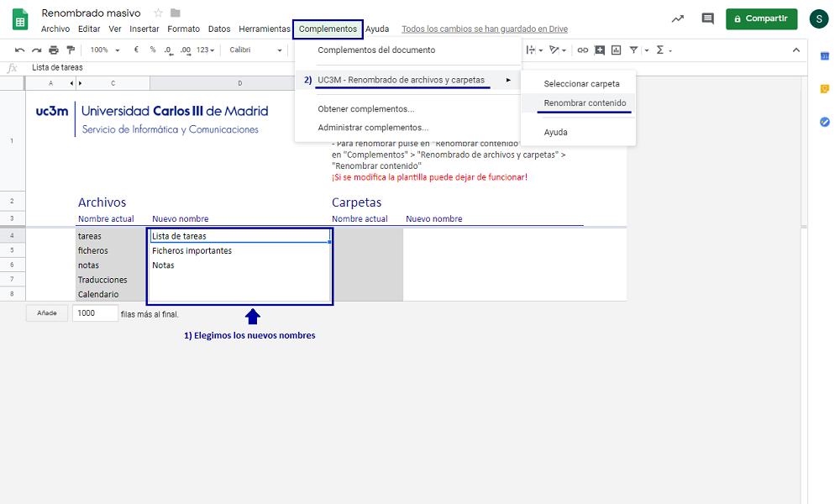Insert a comment from the toolbar

click(x=600, y=50)
